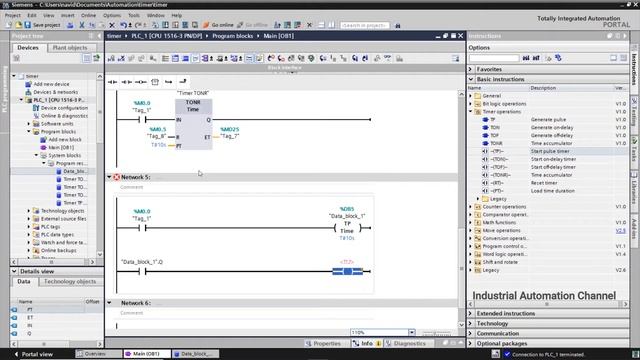Open the Info inspector tab
This screenshot has width=640, height=360.
tap(367, 344)
